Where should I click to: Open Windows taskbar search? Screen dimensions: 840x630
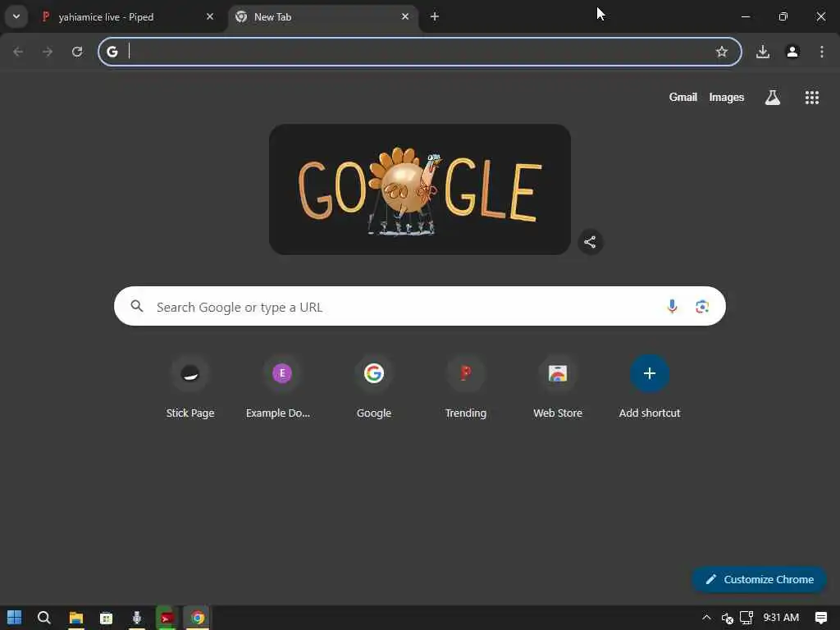click(x=44, y=618)
